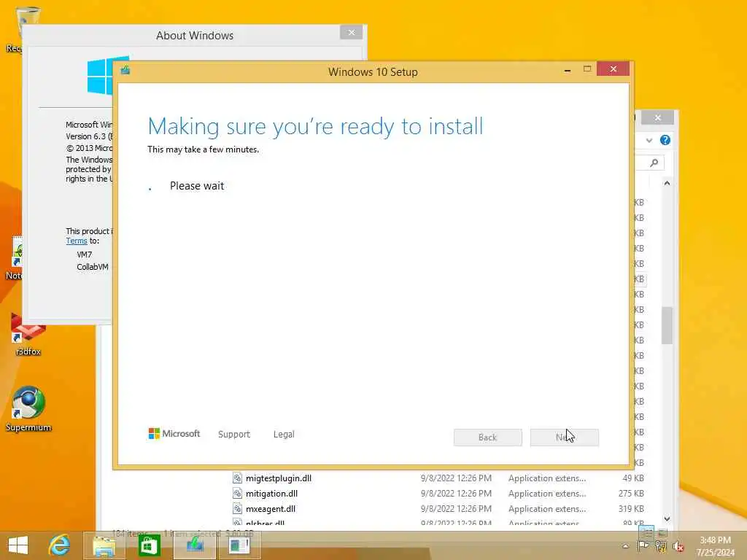The image size is (747, 560).
Task: Click the migtestplugin.dll file icon
Action: pos(237,478)
